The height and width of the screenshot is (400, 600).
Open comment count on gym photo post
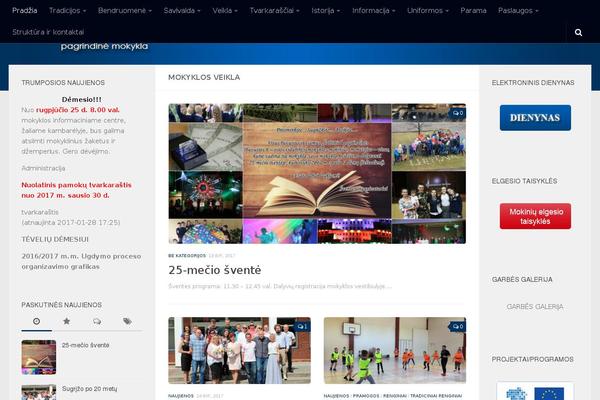[458, 327]
